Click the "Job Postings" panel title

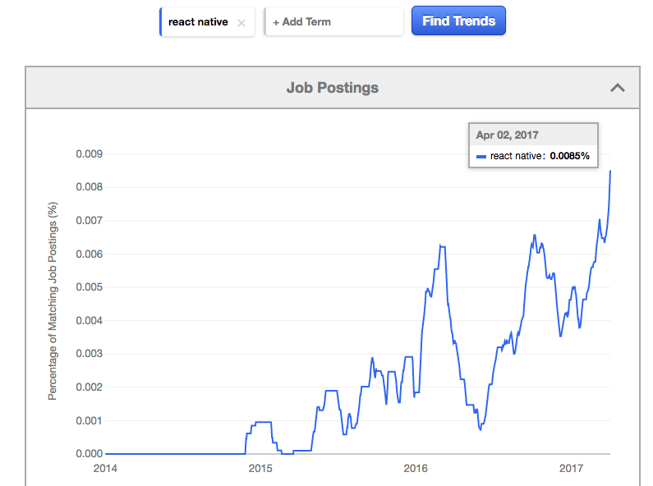click(x=332, y=88)
